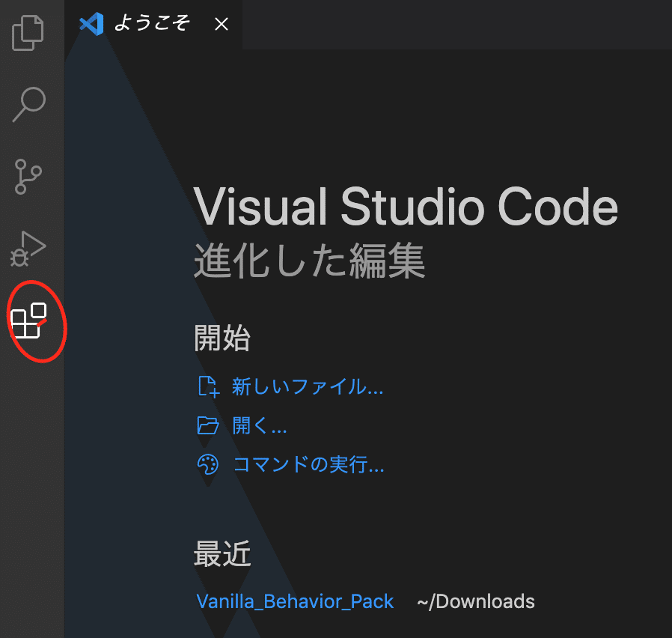Click the コマンドの実行... link
Viewport: 672px width, 638px height.
[308, 464]
